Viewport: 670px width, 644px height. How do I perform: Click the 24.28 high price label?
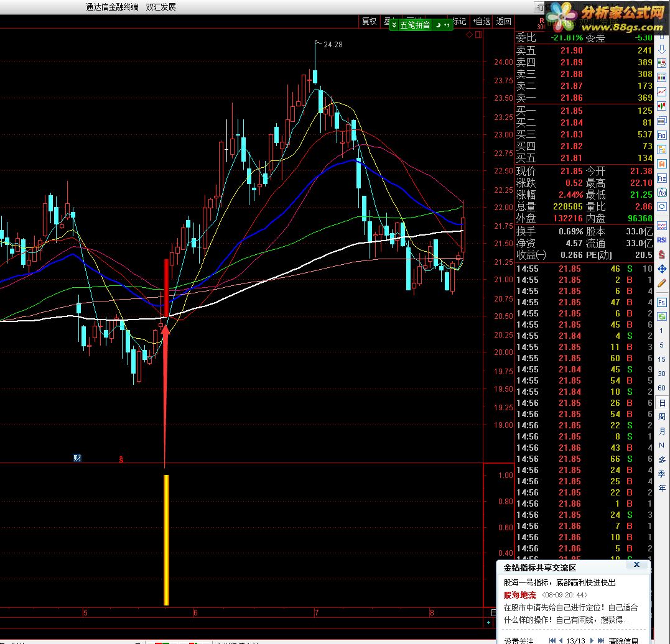pyautogui.click(x=333, y=44)
